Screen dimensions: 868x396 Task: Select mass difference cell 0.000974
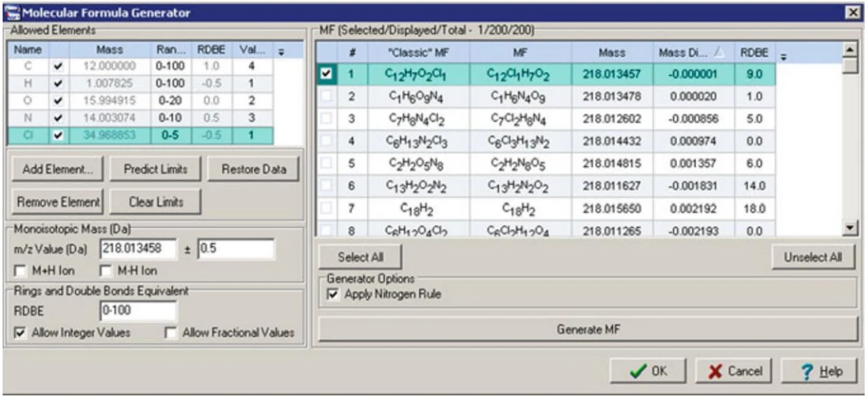coord(694,141)
